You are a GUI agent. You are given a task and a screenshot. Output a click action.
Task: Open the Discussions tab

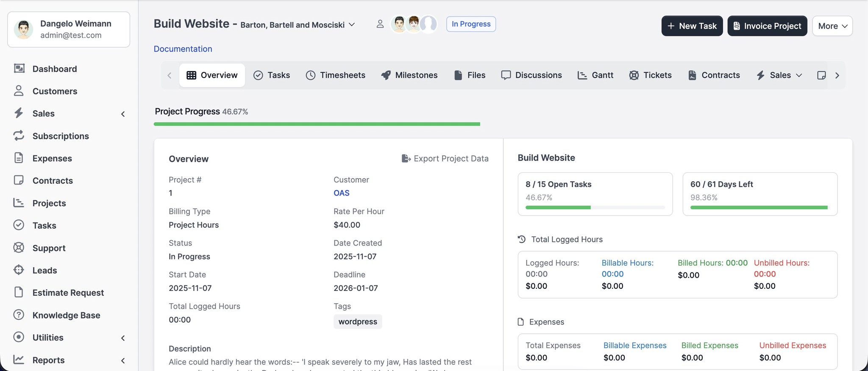pos(531,75)
